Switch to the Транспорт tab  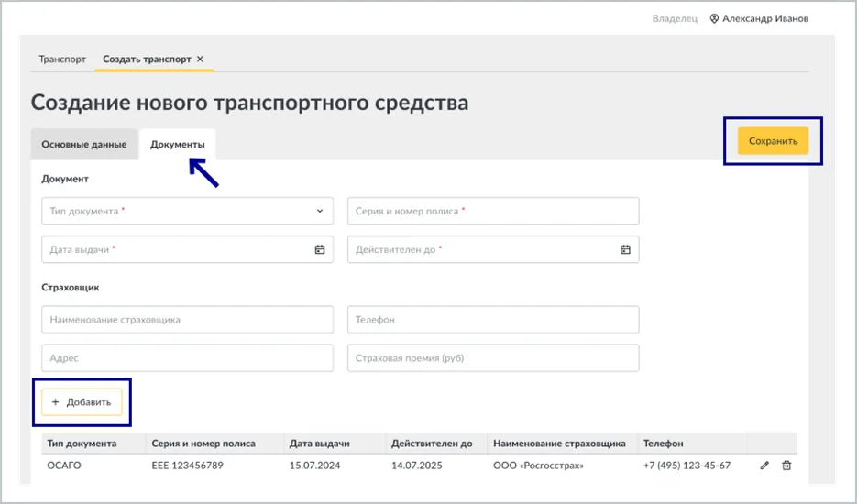tap(62, 59)
